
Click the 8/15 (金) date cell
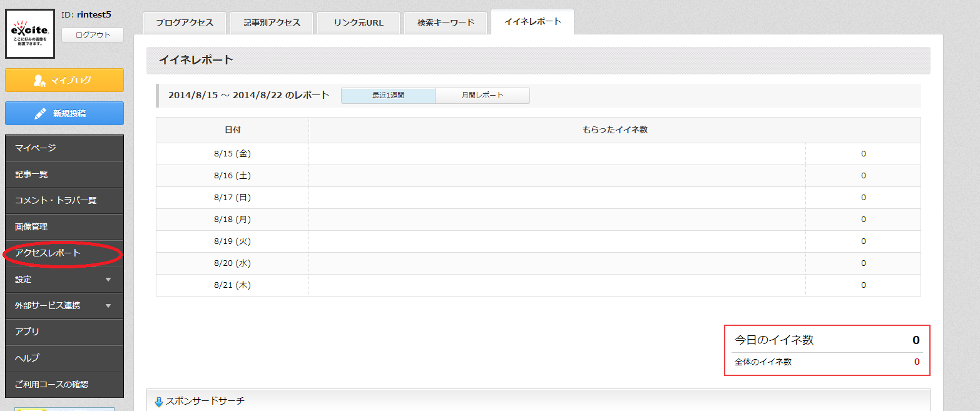(x=232, y=154)
